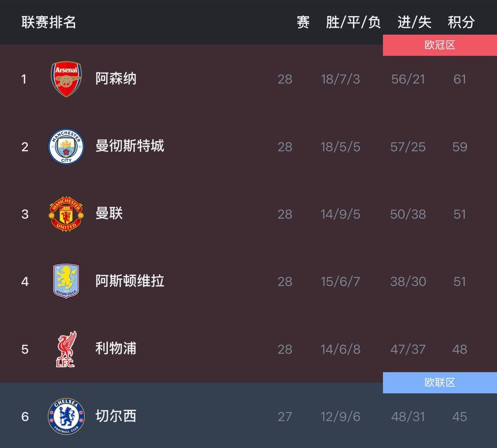
Task: Select the 利物浦 team name
Action: click(116, 349)
